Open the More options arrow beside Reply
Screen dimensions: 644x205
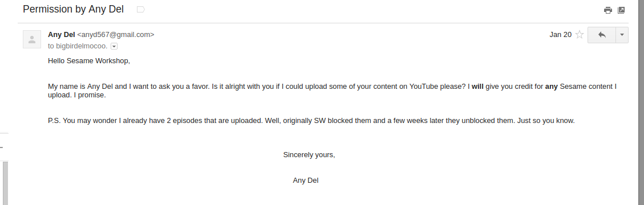pyautogui.click(x=622, y=35)
